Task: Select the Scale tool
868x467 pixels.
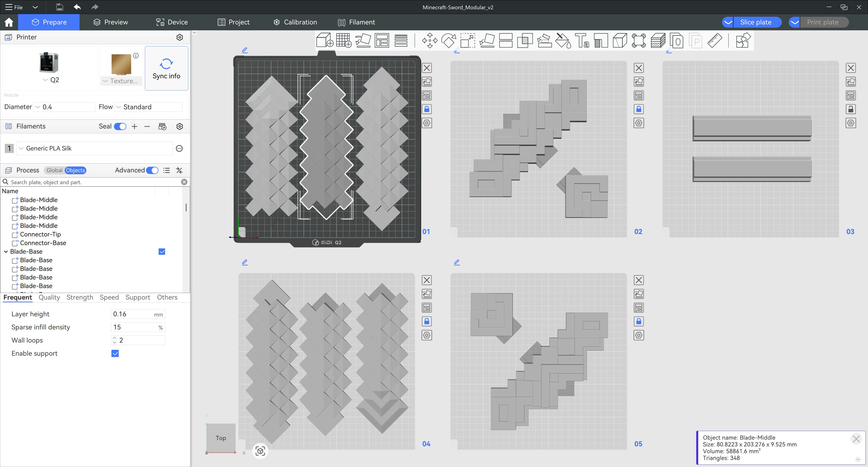Action: pos(468,41)
